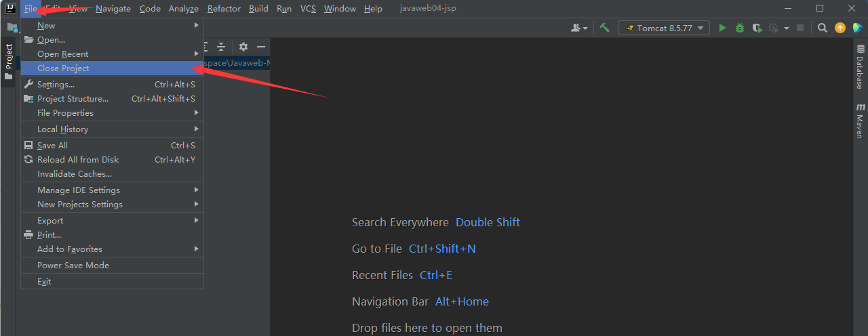Open the Refactor menu
This screenshot has width=868, height=336.
click(x=224, y=8)
